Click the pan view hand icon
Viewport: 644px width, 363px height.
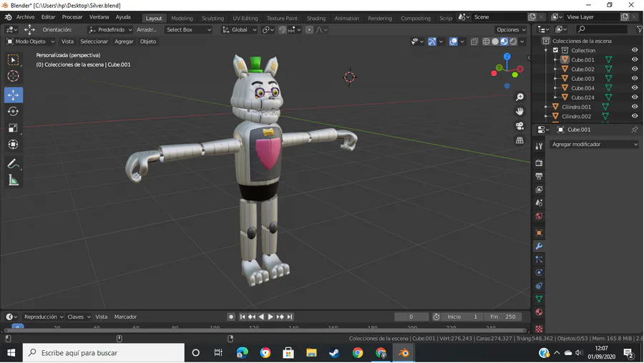pos(519,112)
